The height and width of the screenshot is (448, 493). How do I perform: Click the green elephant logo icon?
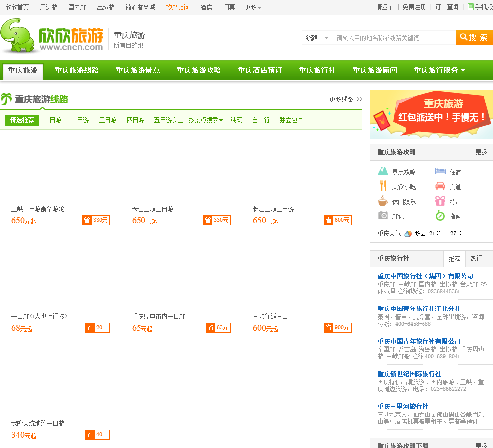click(18, 35)
